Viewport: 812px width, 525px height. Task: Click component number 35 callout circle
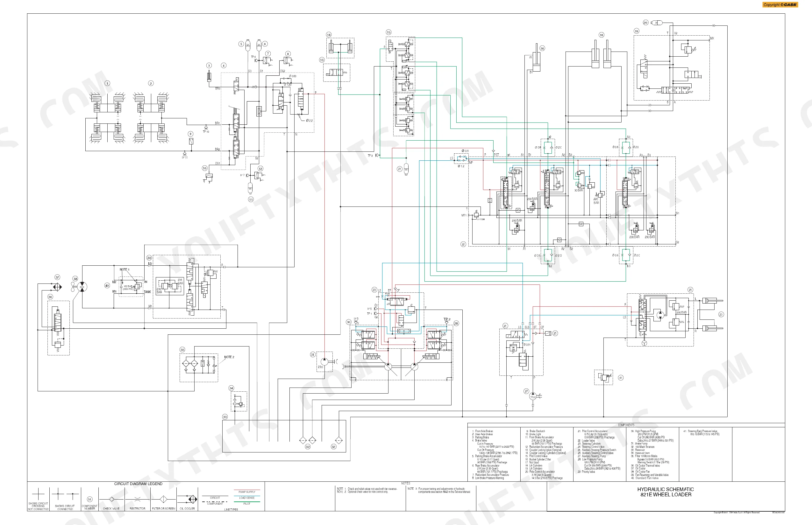(182, 350)
